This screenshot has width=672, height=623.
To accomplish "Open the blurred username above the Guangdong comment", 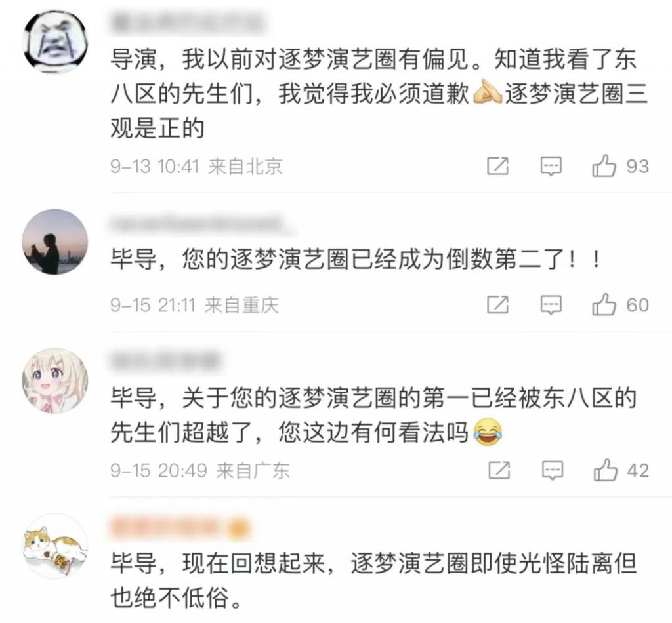I will coord(165,362).
